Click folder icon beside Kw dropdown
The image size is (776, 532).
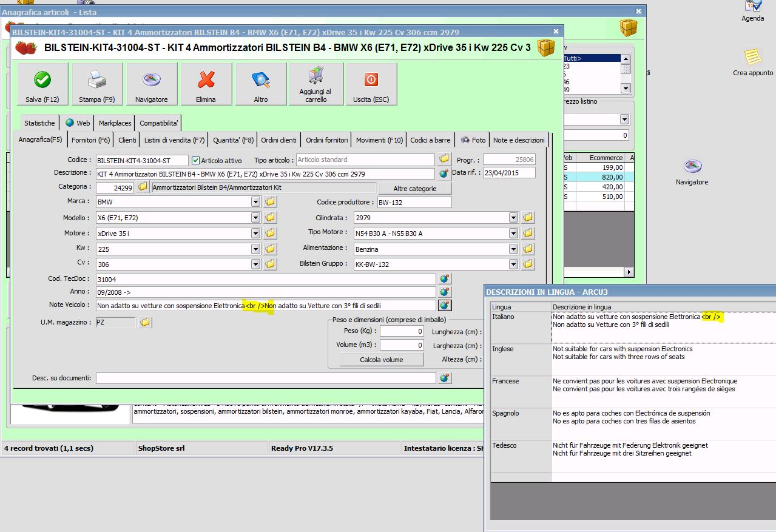pyautogui.click(x=271, y=249)
